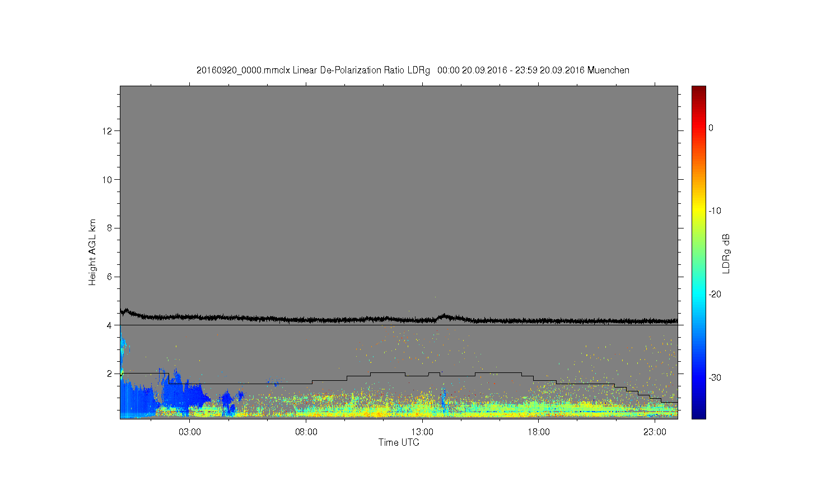
Task: Click the height tick label 6
Action: 109,277
